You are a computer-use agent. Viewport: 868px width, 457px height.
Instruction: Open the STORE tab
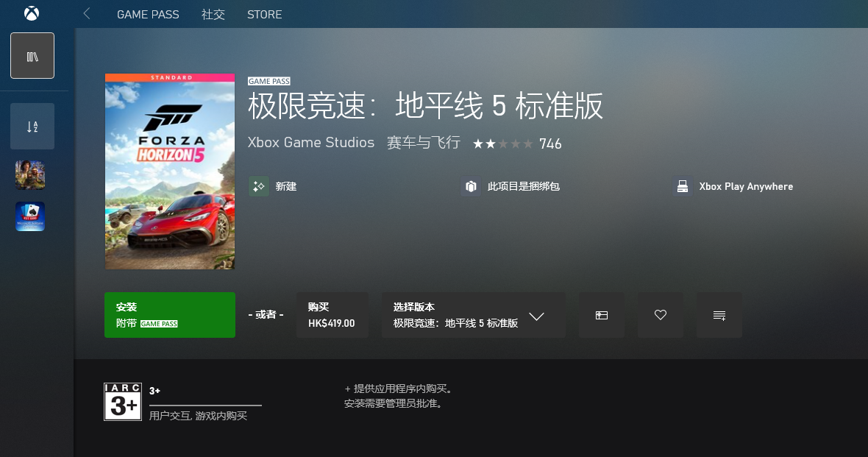[265, 15]
